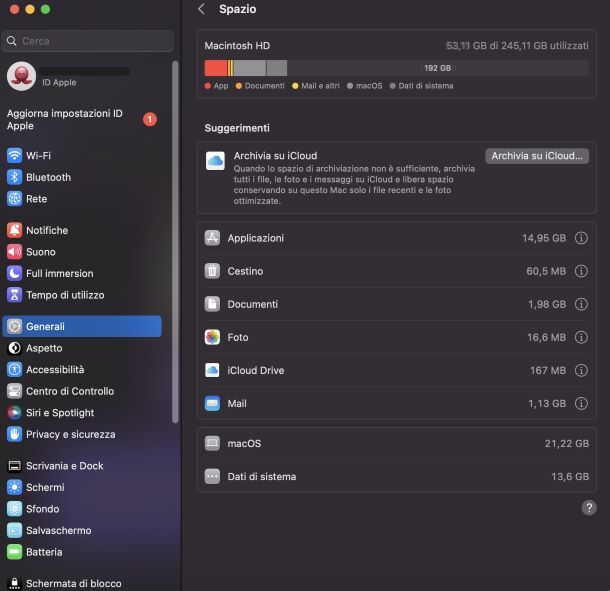
Task: Click the Documenti legend label under storage bar
Action: [265, 86]
